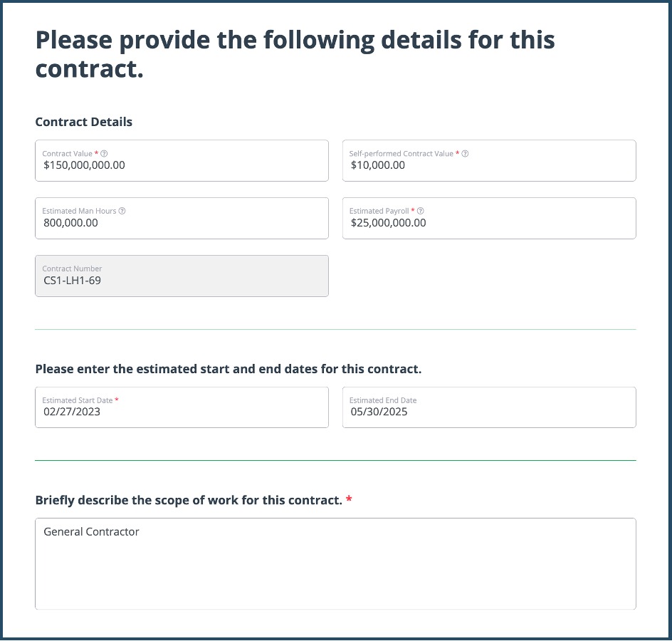Click the Estimated Payroll help icon

(x=420, y=212)
